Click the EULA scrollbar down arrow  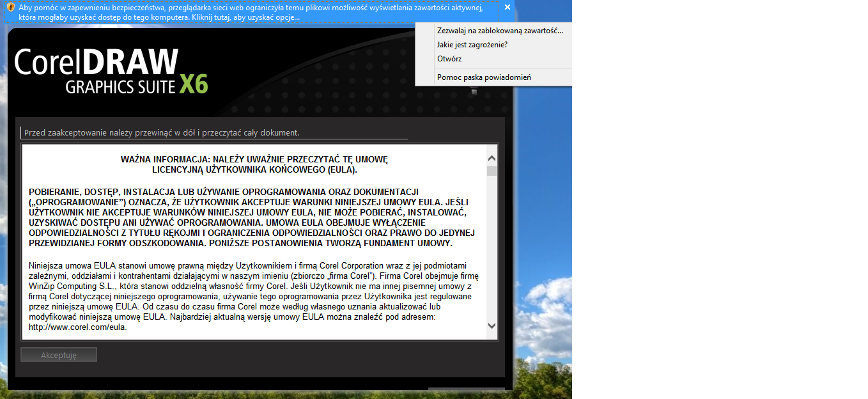click(x=492, y=325)
